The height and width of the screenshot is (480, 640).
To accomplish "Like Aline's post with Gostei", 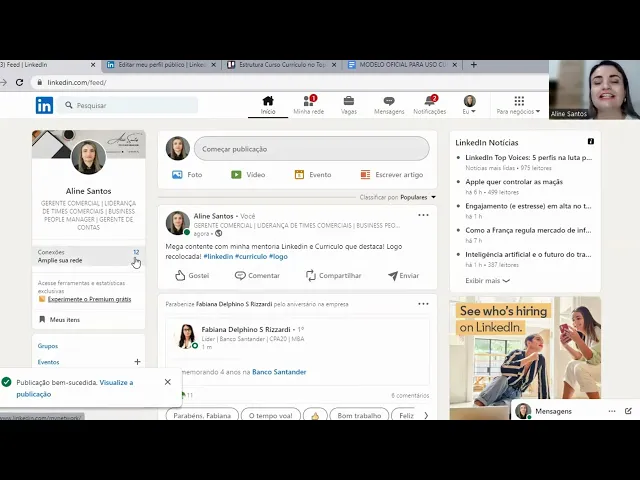I will pyautogui.click(x=192, y=276).
